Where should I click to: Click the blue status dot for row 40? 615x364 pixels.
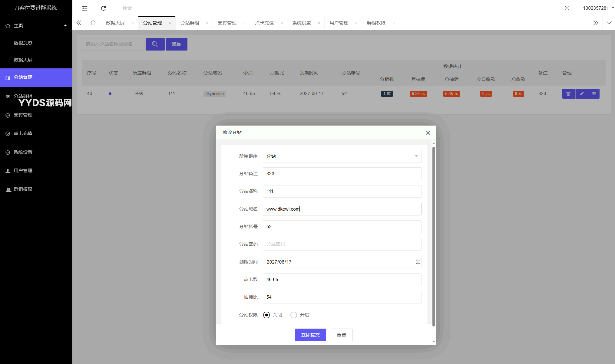[x=110, y=93]
